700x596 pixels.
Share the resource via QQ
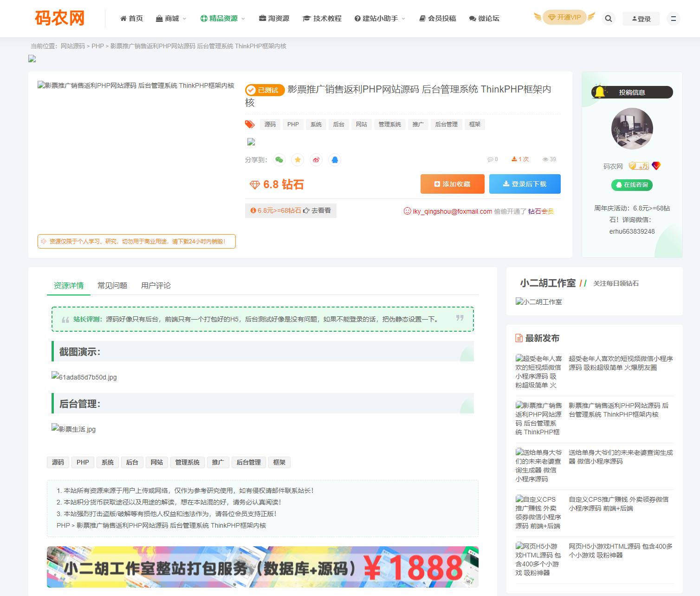coord(335,159)
